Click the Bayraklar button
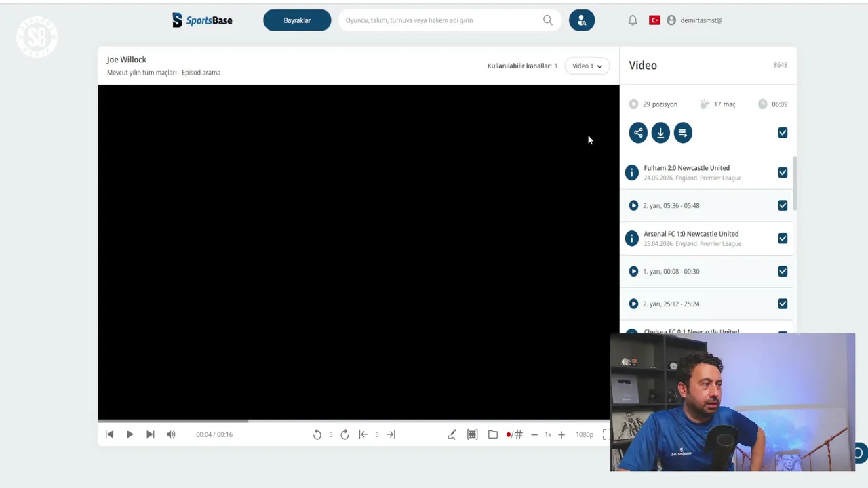The width and height of the screenshot is (868, 488). (297, 20)
